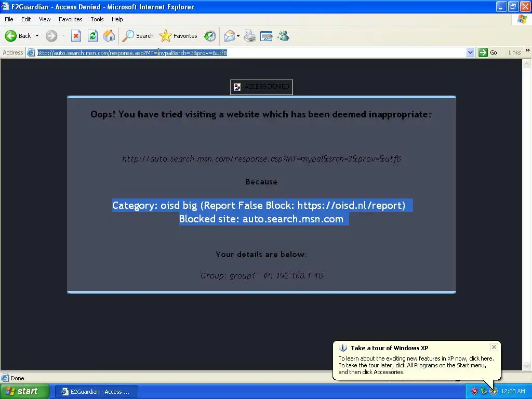Click the IE icon in title bar
Screen dimensions: 532x399
[x=5, y=6]
